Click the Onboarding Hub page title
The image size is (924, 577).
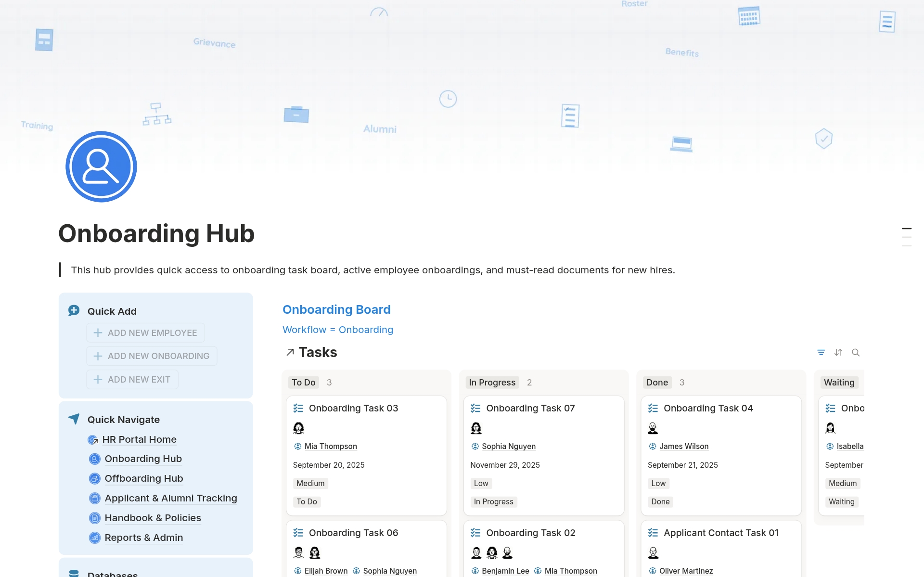click(x=156, y=233)
